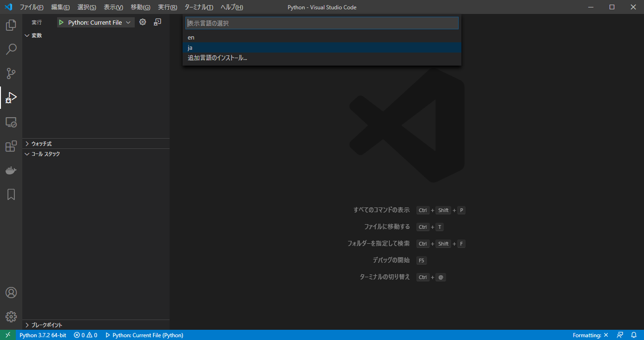Open the Docker view icon
644x340 pixels.
(11, 170)
